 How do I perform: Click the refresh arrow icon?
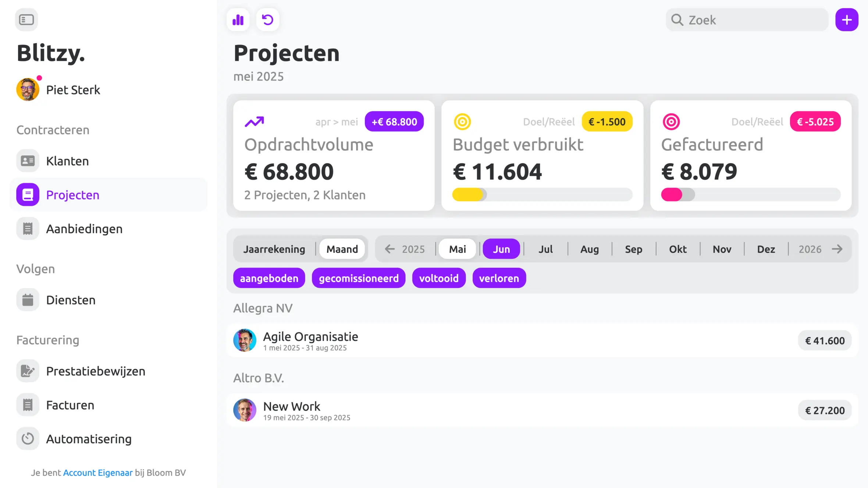coord(267,19)
